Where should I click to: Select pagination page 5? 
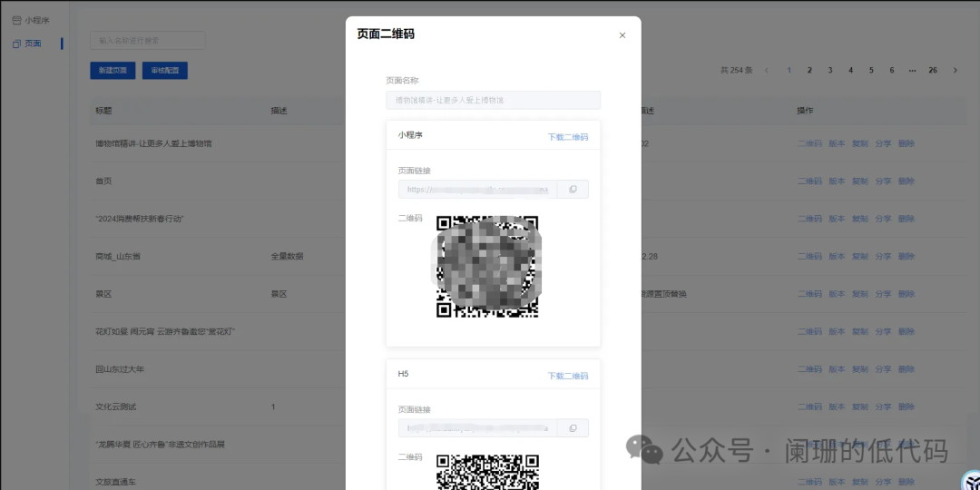pyautogui.click(x=871, y=70)
